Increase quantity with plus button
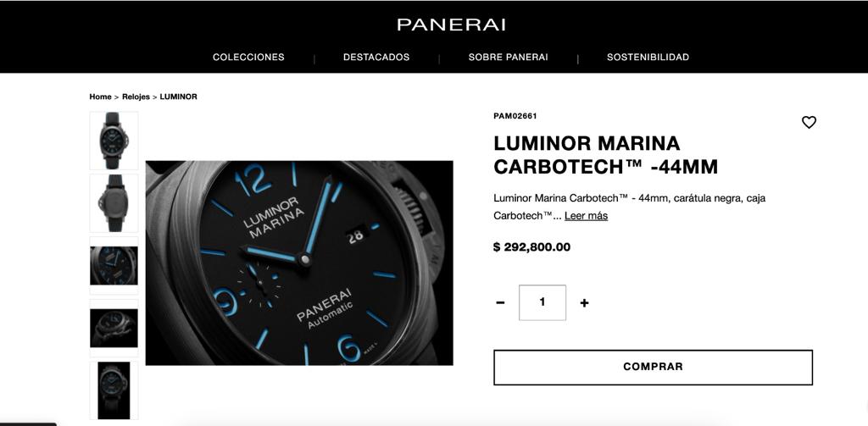The image size is (868, 426). [584, 302]
